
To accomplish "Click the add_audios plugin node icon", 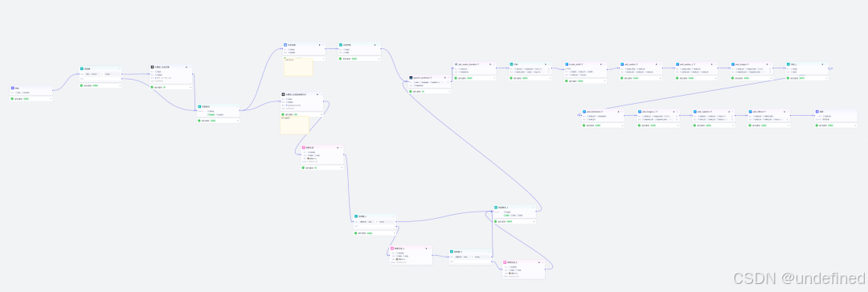I will pos(623,64).
